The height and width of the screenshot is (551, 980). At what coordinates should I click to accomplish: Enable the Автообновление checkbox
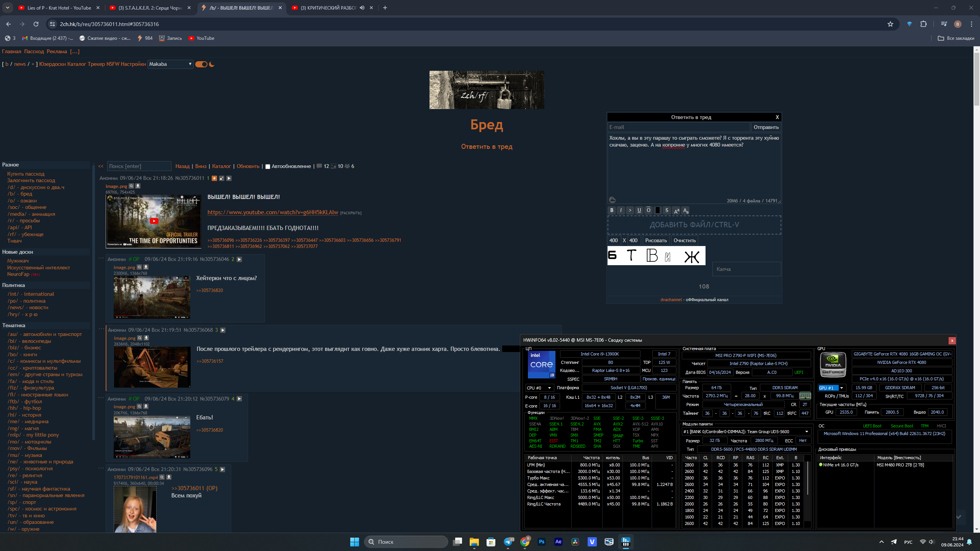(x=268, y=166)
